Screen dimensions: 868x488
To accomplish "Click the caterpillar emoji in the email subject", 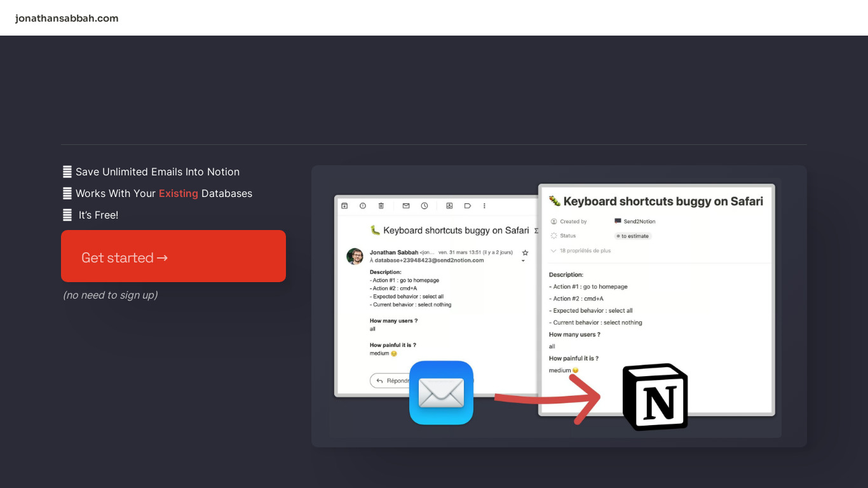I will point(375,230).
